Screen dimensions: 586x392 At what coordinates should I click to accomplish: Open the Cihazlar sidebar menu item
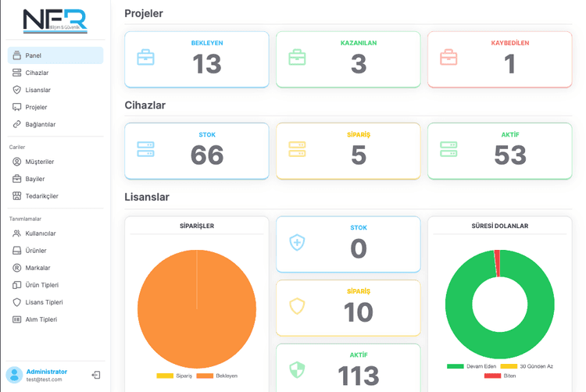click(37, 73)
